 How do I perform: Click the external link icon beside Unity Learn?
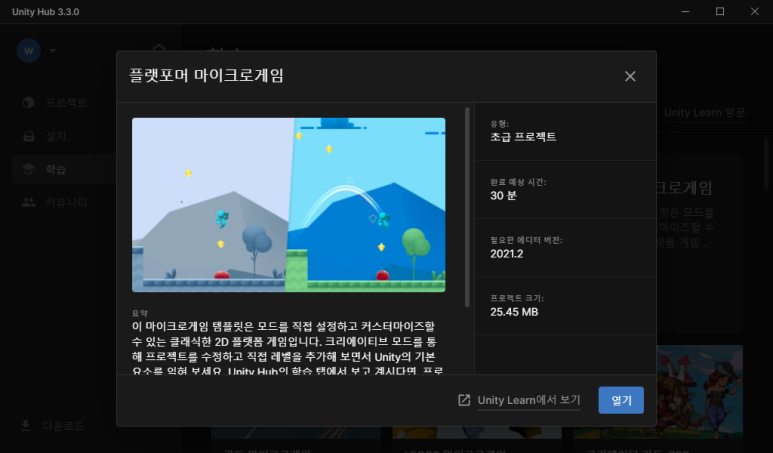[464, 400]
